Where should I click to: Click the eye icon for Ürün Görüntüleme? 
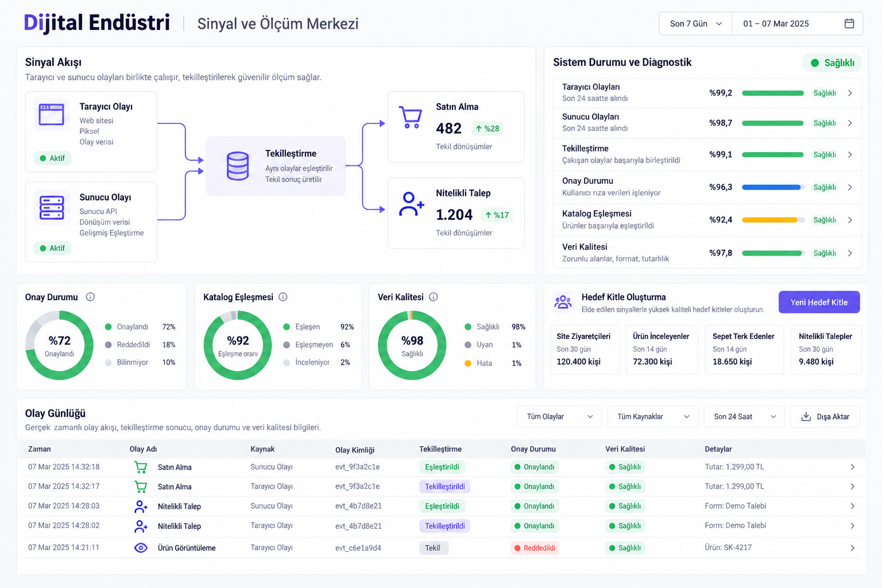click(141, 548)
